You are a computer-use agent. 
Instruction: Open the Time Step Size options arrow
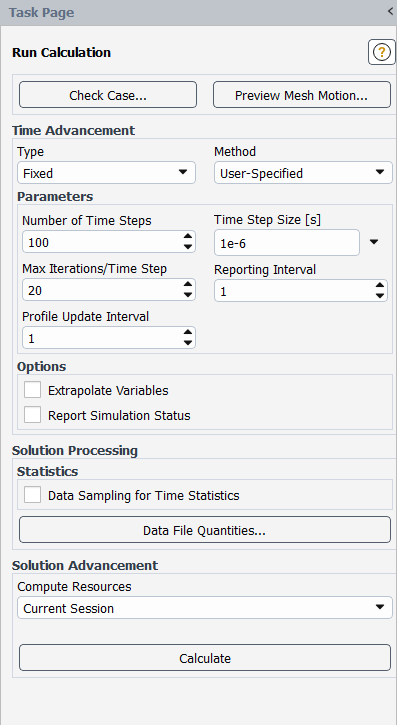coord(374,242)
